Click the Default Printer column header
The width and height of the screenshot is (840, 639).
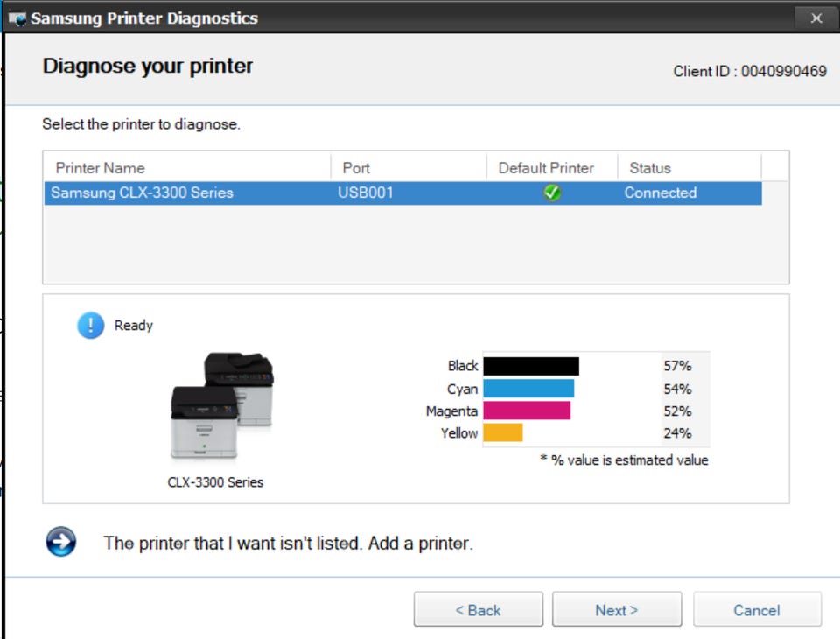[x=552, y=168]
